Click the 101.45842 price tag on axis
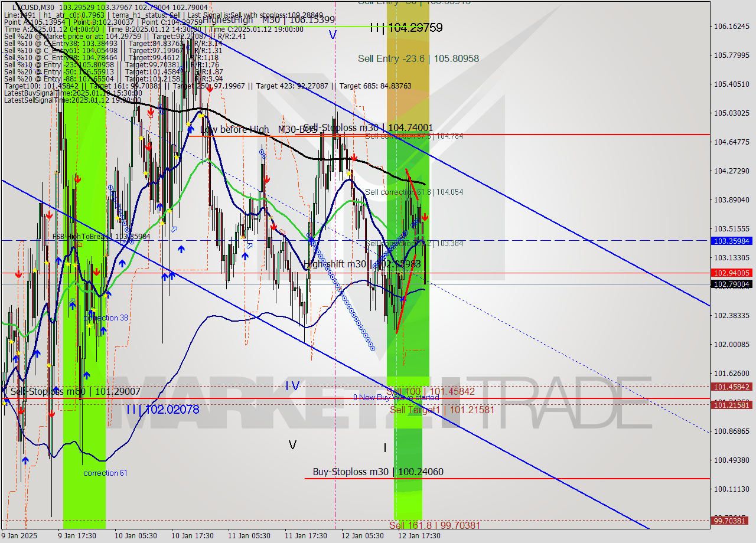The height and width of the screenshot is (543, 756). point(732,387)
